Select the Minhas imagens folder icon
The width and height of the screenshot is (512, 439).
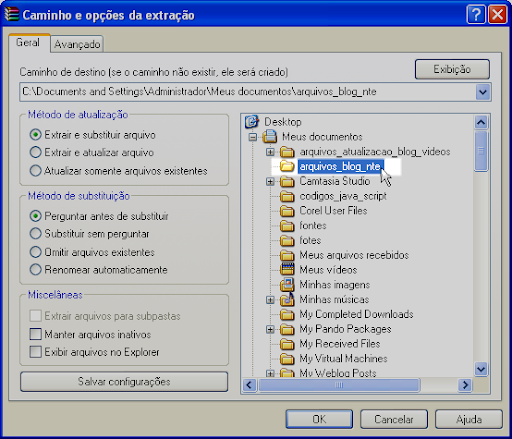point(287,284)
